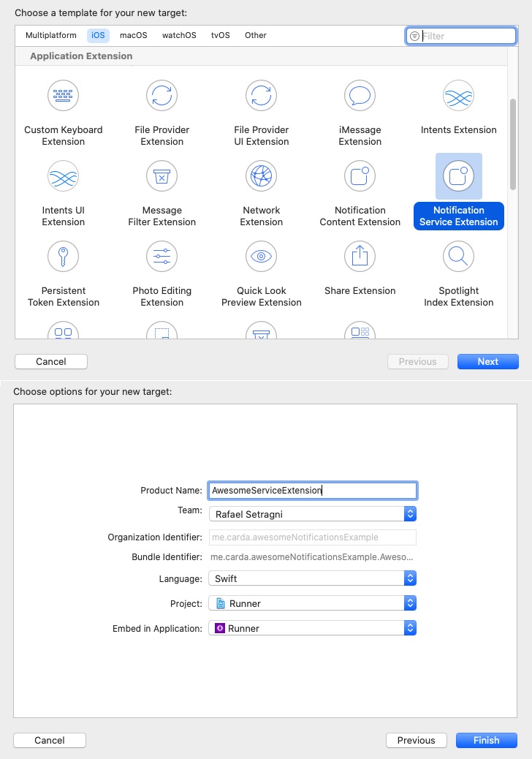Click the Filter search field

(x=461, y=37)
